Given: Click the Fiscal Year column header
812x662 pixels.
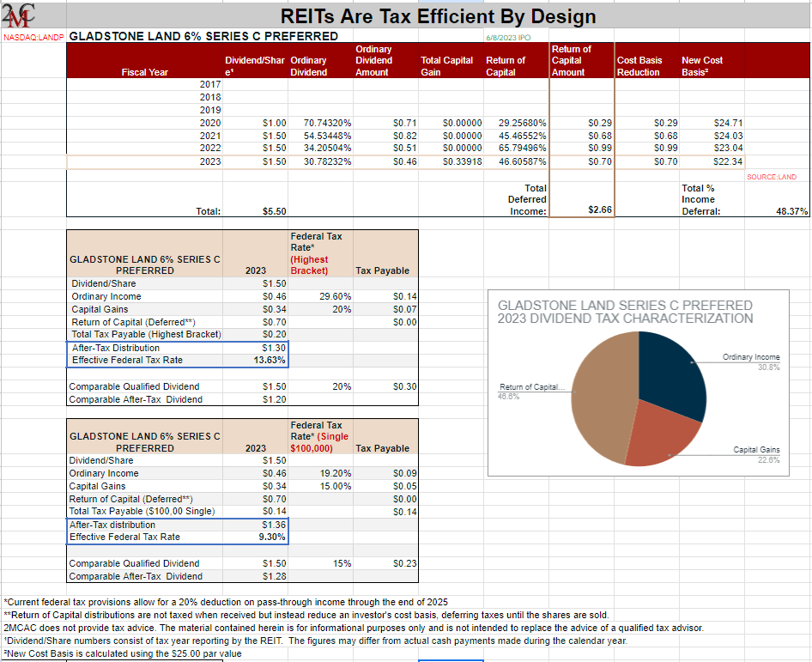Looking at the screenshot, I should pos(145,72).
